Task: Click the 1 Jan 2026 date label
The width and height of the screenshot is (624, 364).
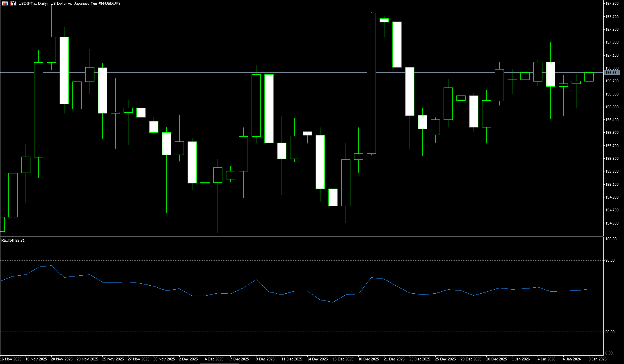Action: pos(521,359)
